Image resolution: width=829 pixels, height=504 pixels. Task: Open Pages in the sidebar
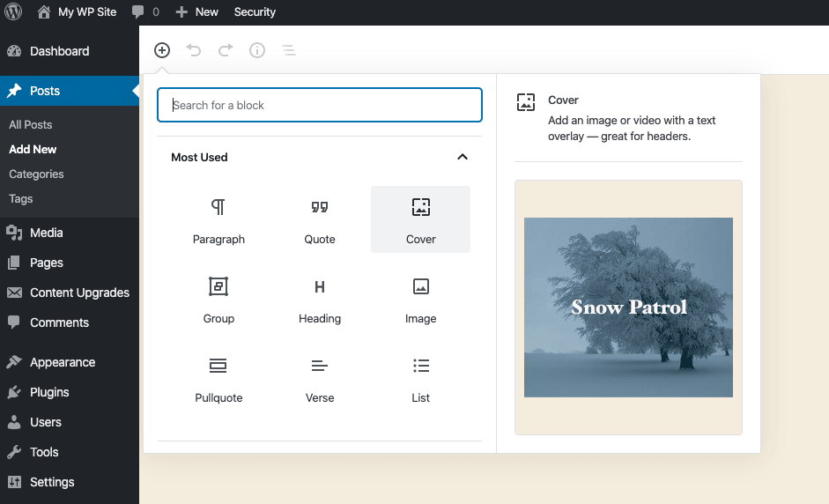coord(70,263)
